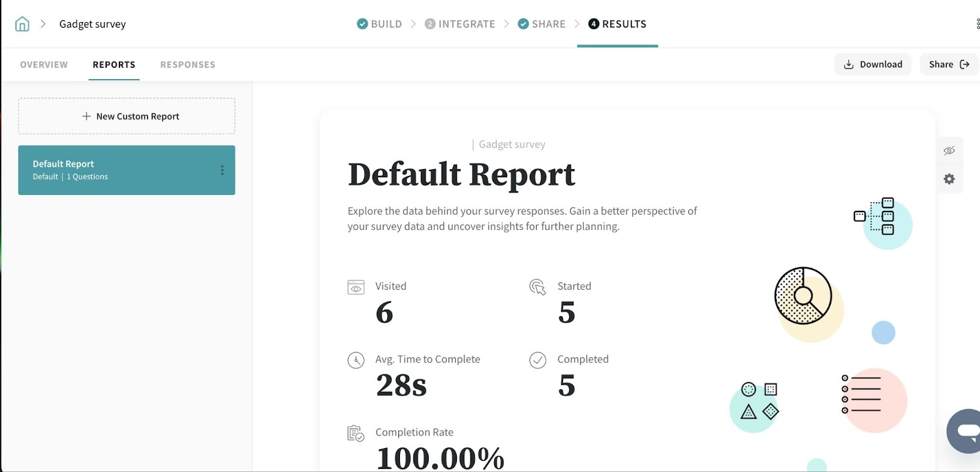The image size is (980, 472).
Task: Click the Share button
Action: pos(948,64)
